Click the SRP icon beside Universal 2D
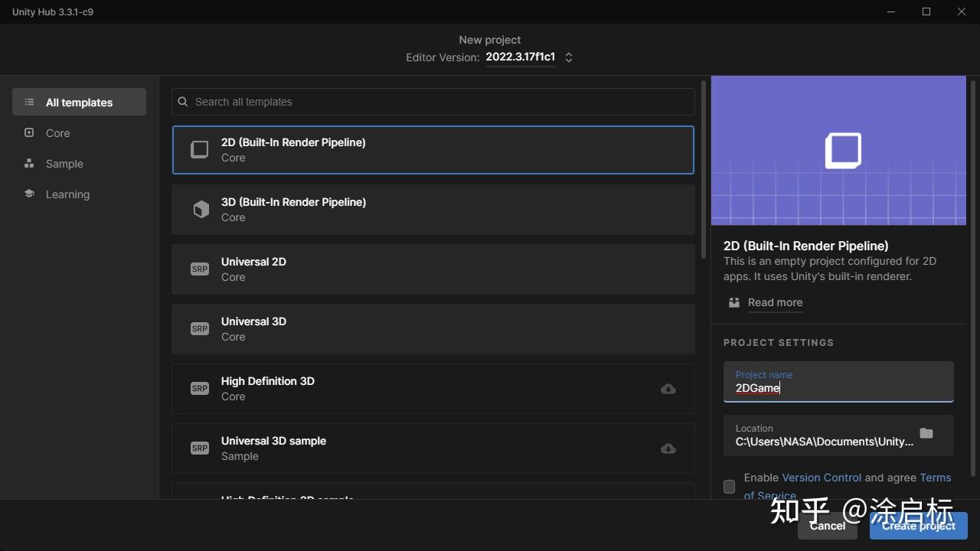 pos(200,269)
